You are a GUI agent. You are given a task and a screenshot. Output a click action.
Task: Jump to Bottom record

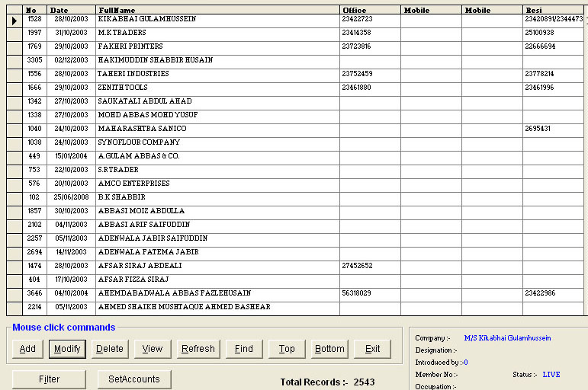pos(329,349)
